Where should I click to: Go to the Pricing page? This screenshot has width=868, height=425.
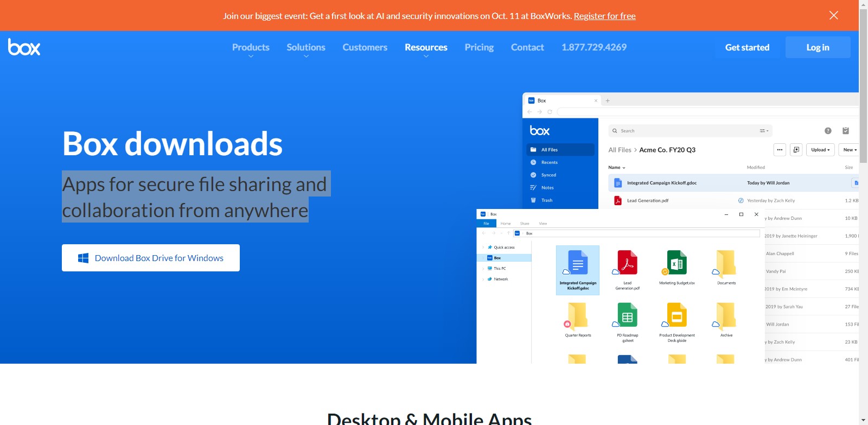(x=479, y=47)
